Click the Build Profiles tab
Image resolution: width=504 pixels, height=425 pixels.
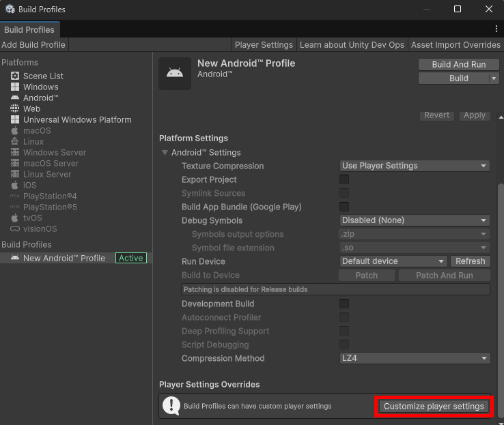[29, 30]
